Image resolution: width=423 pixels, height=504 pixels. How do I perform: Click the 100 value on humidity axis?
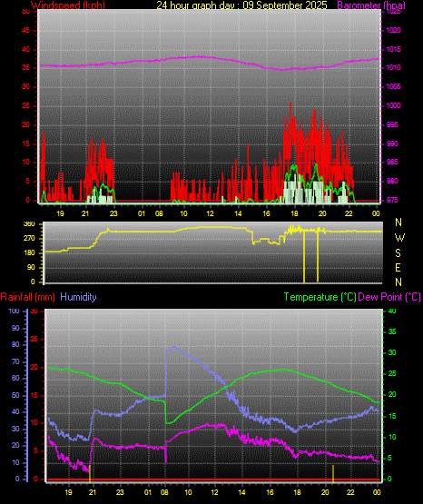point(15,311)
